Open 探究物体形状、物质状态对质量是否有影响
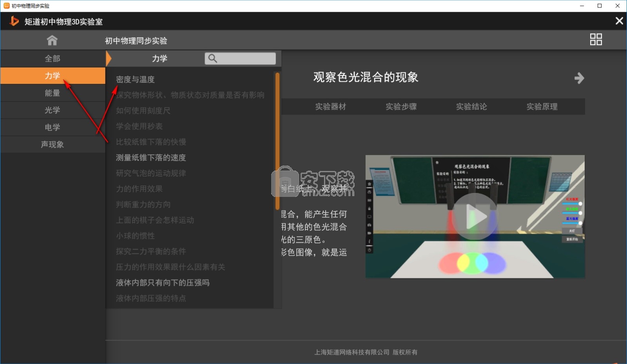The width and height of the screenshot is (627, 364). point(190,95)
